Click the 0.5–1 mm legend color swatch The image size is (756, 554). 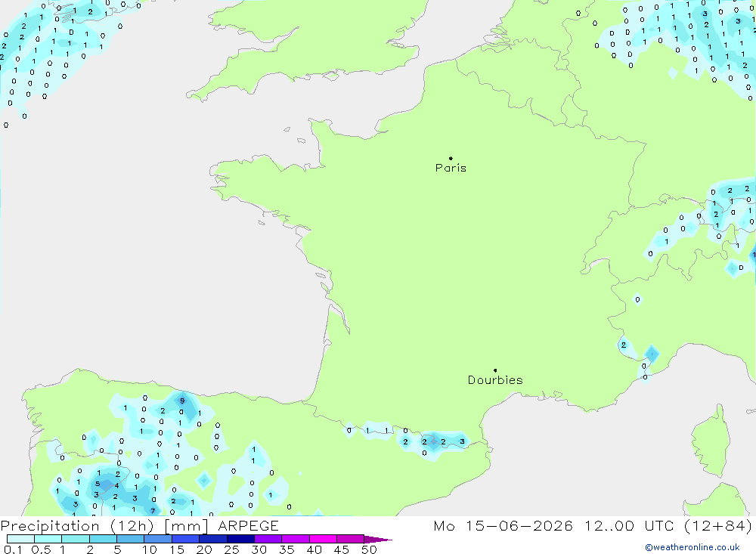click(x=48, y=539)
